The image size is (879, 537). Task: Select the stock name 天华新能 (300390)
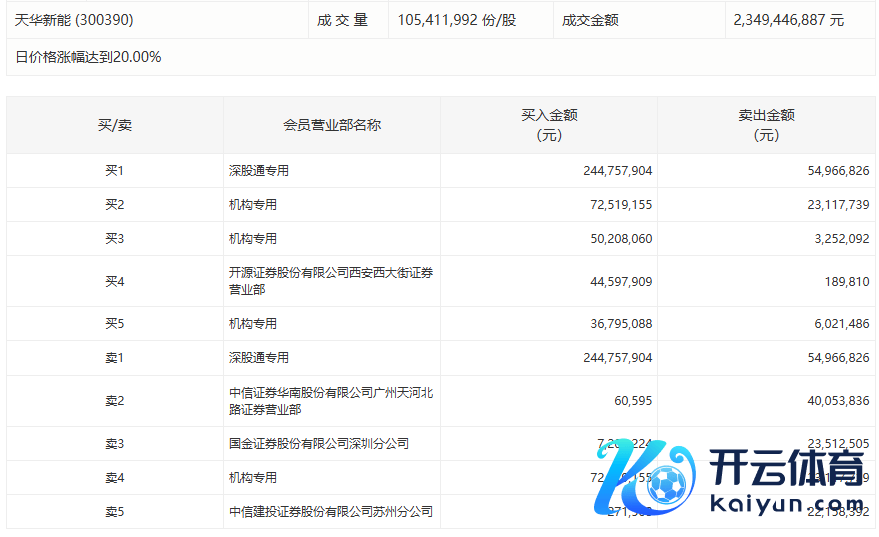click(x=74, y=20)
